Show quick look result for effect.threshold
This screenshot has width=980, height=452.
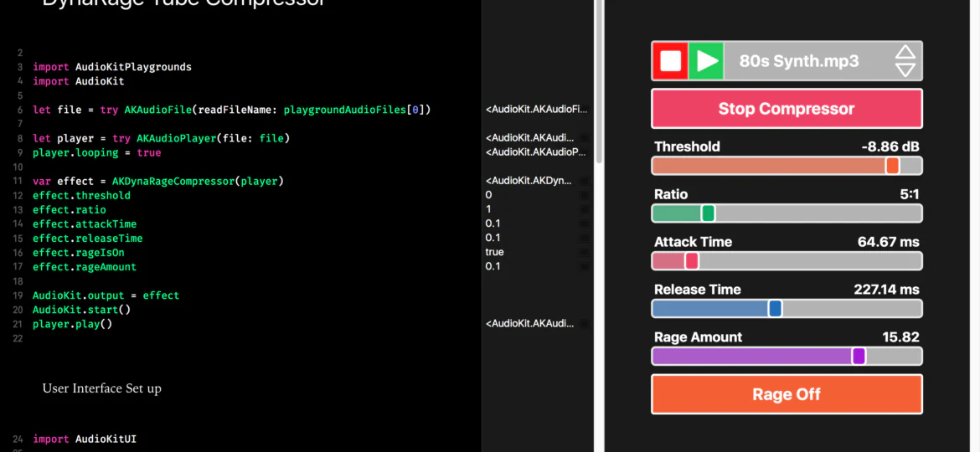[585, 195]
